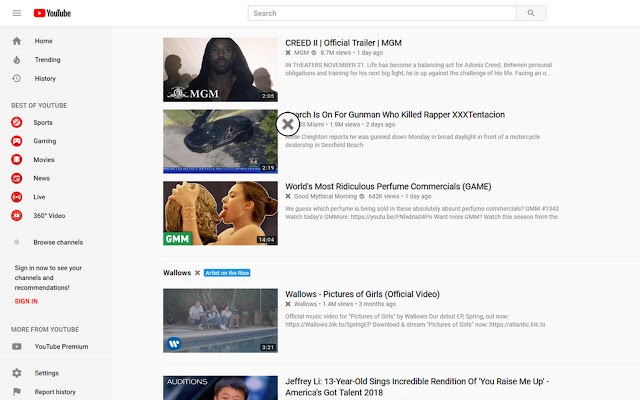Click the YouTube logo
The image size is (640, 400).
[x=52, y=13]
